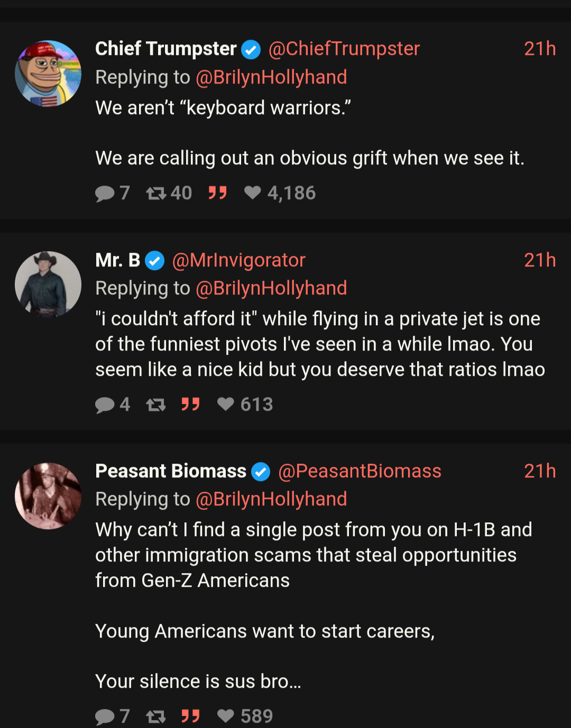Repost Chief Trumpster's post
Screen dimensions: 571x728
point(156,193)
